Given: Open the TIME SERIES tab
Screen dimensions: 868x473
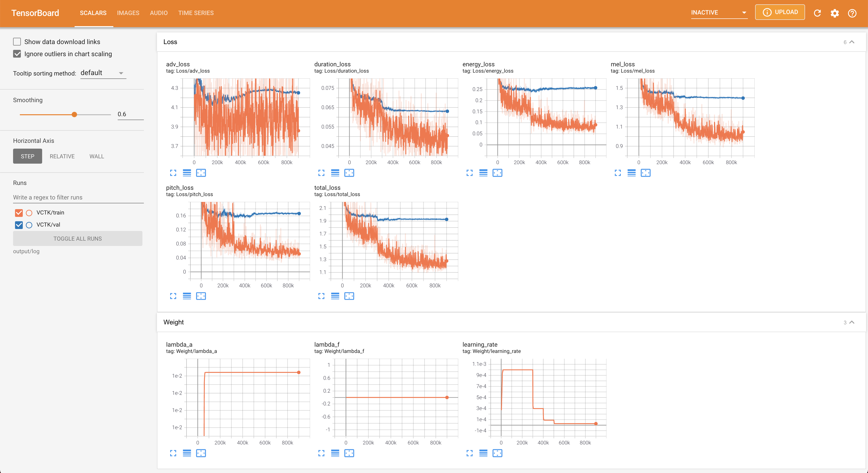Looking at the screenshot, I should tap(196, 13).
